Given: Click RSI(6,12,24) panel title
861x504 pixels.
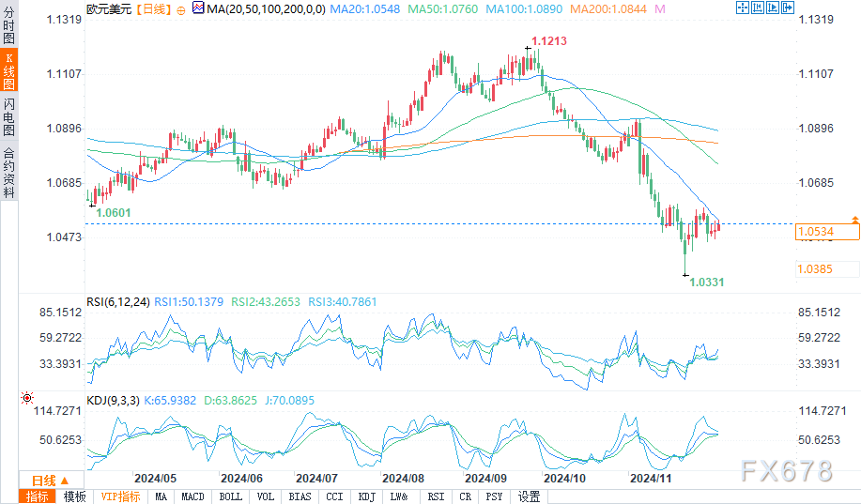Looking at the screenshot, I should (118, 302).
